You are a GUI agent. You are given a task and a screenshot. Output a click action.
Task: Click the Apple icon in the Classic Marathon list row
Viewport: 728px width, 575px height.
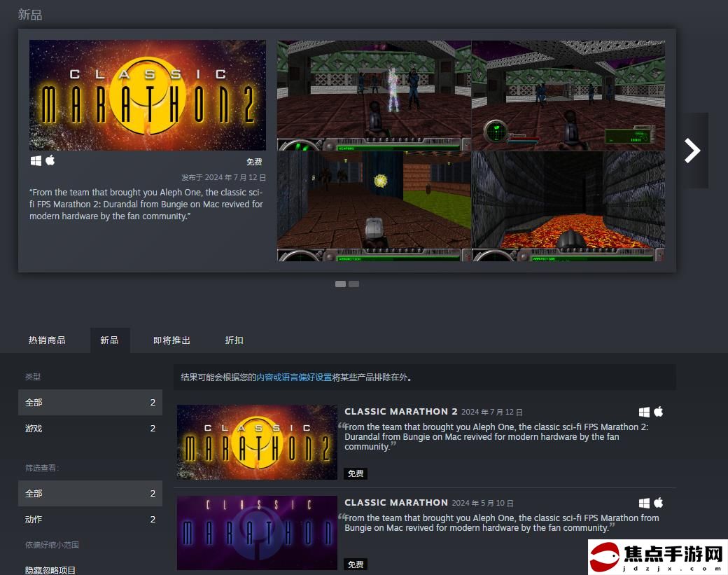pyautogui.click(x=659, y=503)
